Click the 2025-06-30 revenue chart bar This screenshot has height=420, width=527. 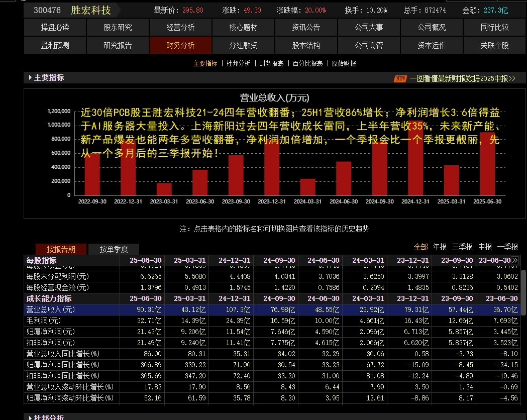tap(487, 164)
